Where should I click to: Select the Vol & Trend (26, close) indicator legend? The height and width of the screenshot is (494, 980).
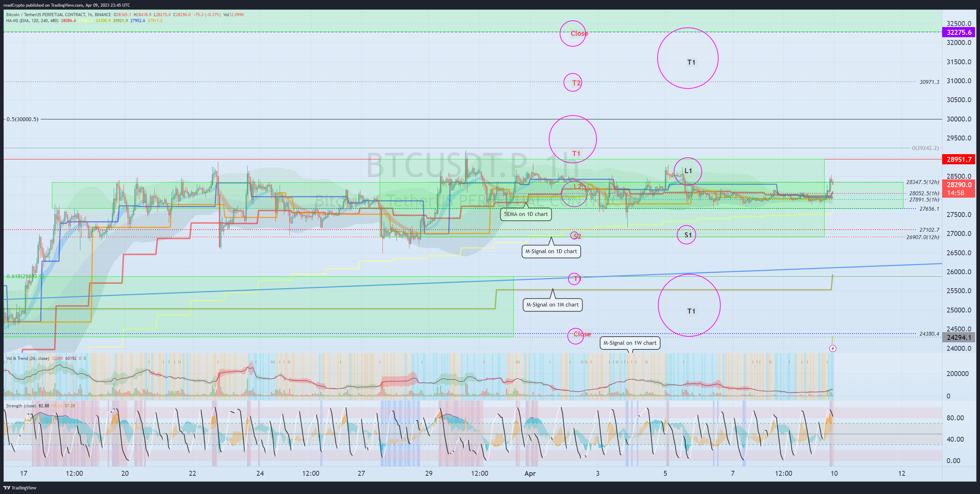[x=27, y=358]
